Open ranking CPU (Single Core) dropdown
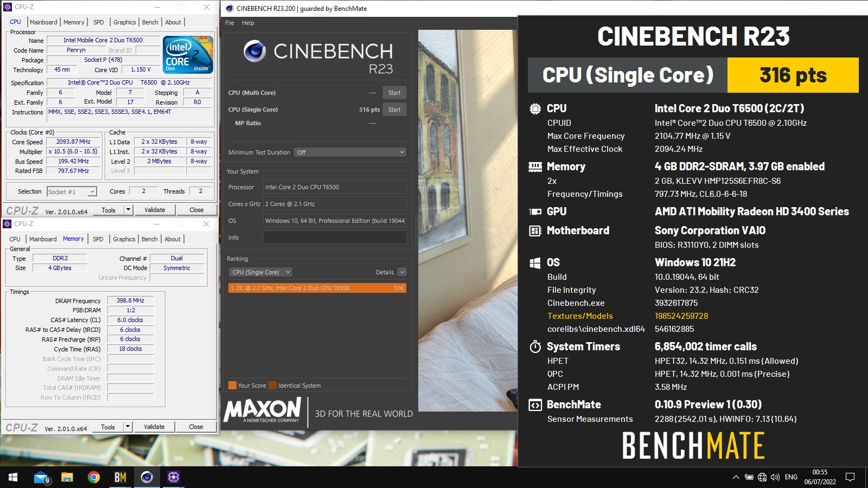This screenshot has width=868, height=488. (261, 272)
